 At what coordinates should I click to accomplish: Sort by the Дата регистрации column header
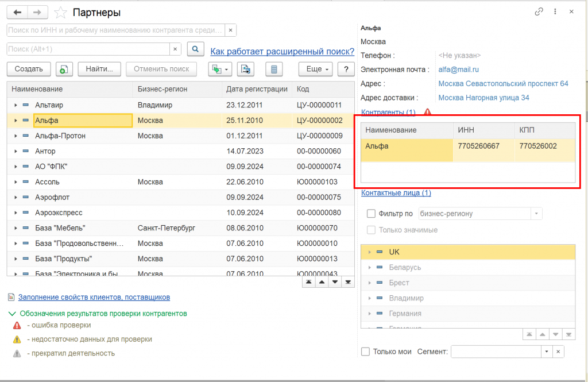[x=257, y=89]
